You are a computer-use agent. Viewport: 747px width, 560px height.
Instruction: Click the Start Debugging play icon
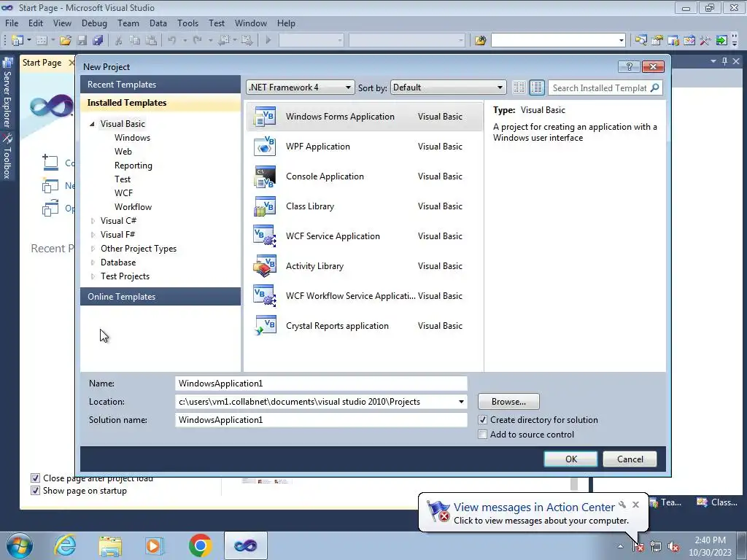(268, 41)
